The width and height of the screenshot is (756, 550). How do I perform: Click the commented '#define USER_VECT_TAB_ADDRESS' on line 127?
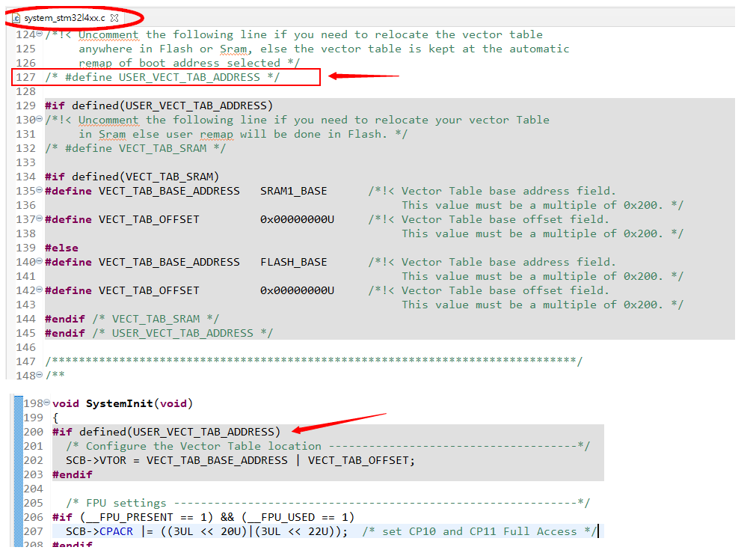(x=162, y=77)
